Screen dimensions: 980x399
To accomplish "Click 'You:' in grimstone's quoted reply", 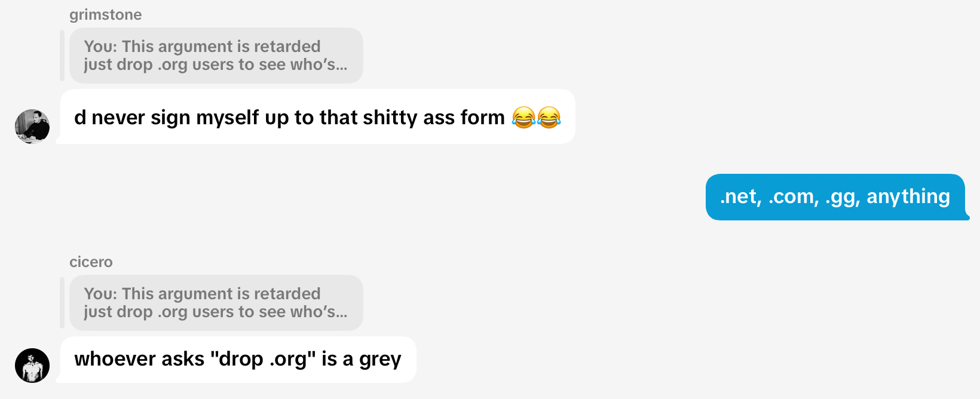I will [x=100, y=47].
